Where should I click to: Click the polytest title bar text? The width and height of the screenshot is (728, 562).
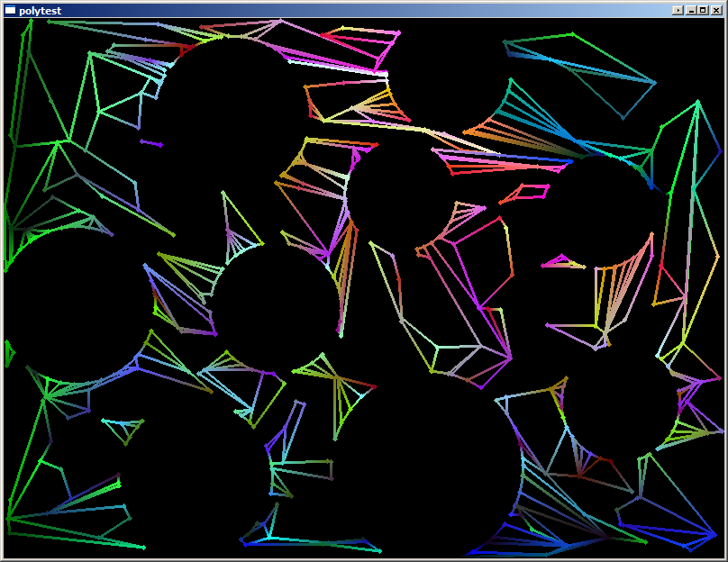coord(40,10)
